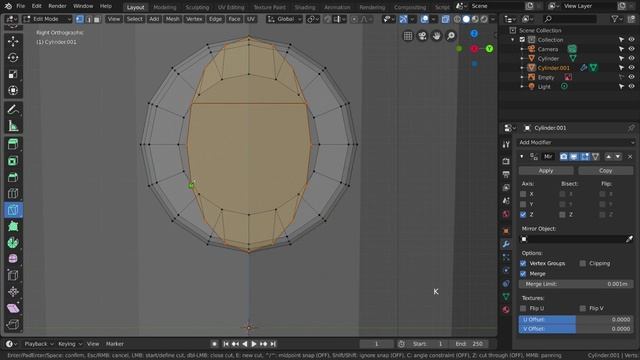Viewport: 640px width, 360px height.
Task: Enable Flip V texture checkbox
Action: tap(583, 308)
